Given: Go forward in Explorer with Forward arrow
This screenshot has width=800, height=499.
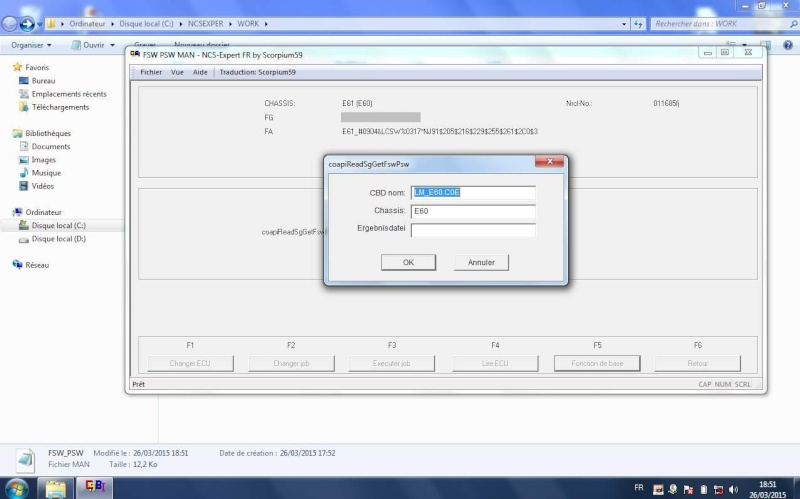Looking at the screenshot, I should (x=27, y=23).
